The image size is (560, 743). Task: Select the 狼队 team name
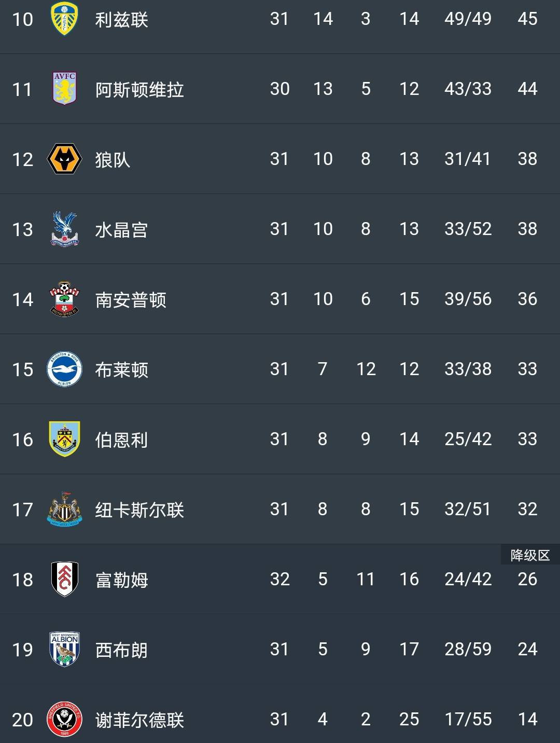tap(113, 160)
